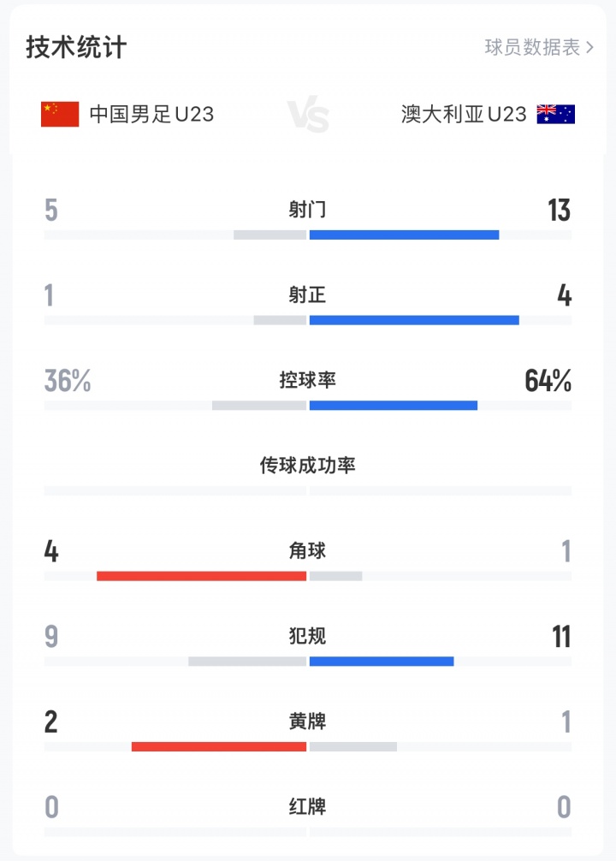Click the 技术统计 section title
Image resolution: width=616 pixels, height=861 pixels.
pos(76,47)
